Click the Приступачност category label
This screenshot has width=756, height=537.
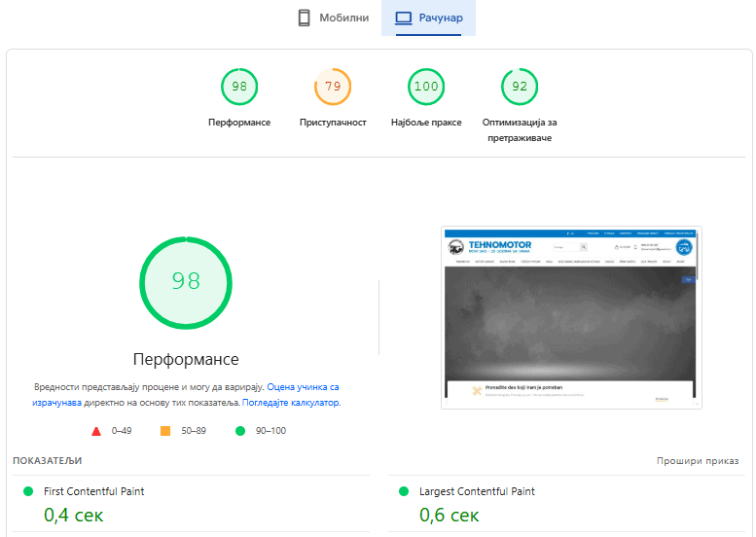333,123
